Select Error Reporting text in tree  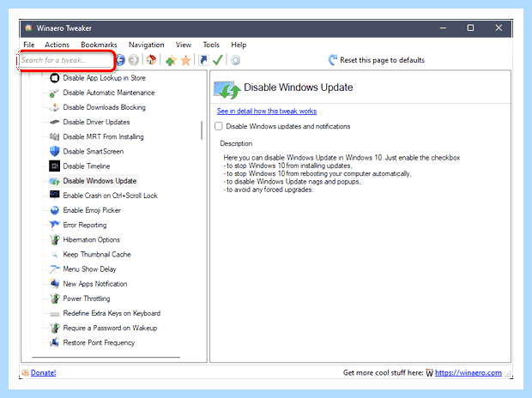point(85,225)
